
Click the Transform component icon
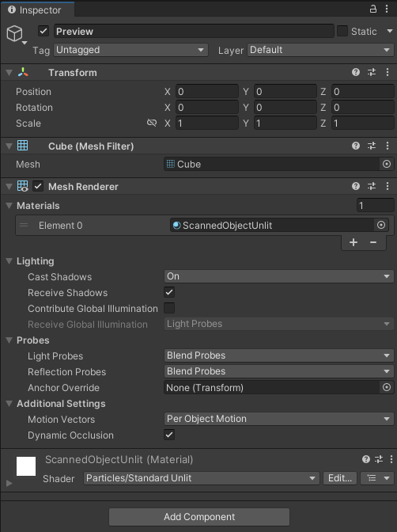click(23, 72)
